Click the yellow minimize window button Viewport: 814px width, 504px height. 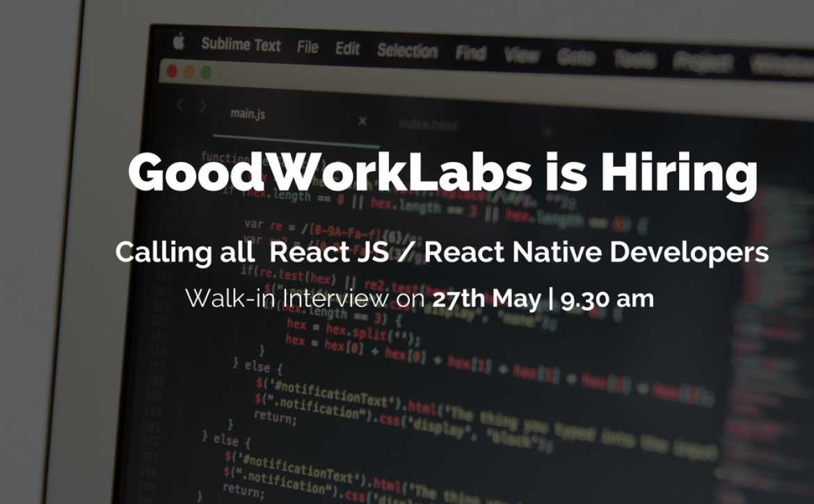[189, 72]
